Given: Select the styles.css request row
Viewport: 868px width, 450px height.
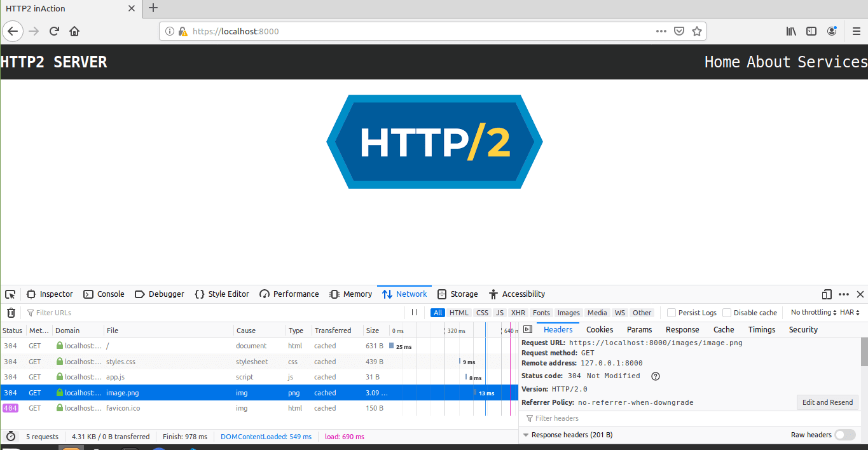Looking at the screenshot, I should (x=259, y=362).
